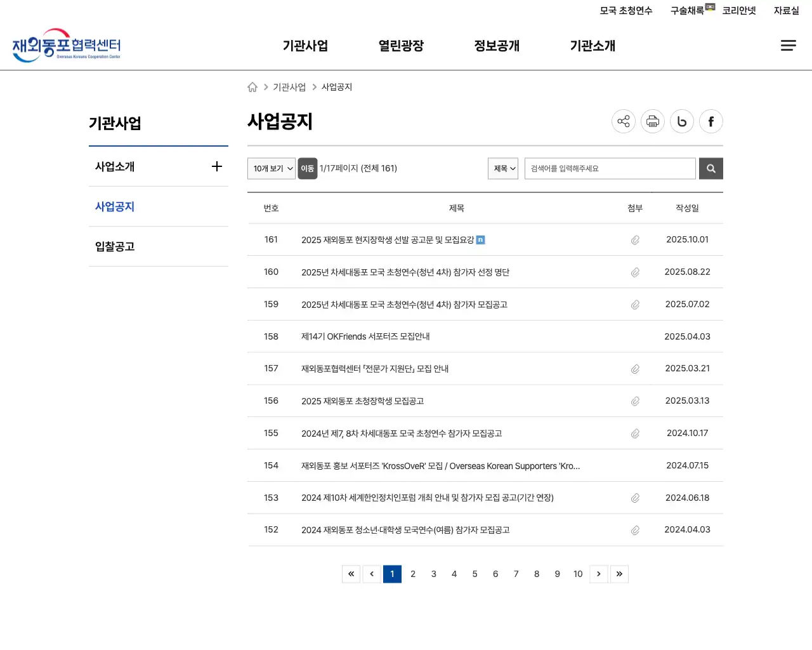This screenshot has height=650, width=812.
Task: Go to page 2
Action: (x=413, y=574)
